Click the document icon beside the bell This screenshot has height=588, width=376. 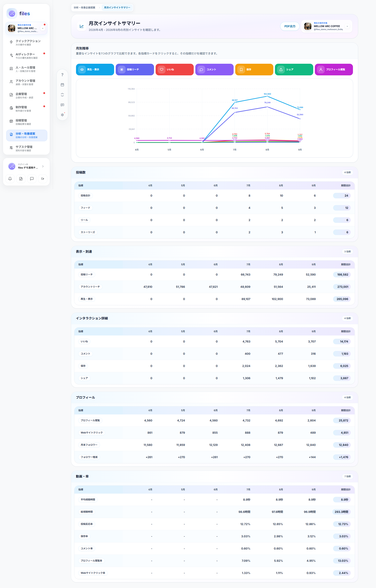pos(21,179)
